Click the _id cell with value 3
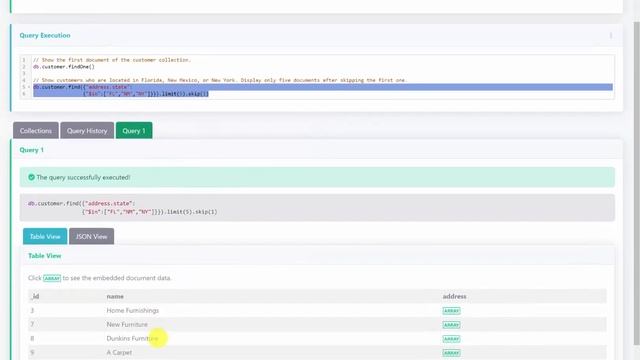 pyautogui.click(x=32, y=311)
